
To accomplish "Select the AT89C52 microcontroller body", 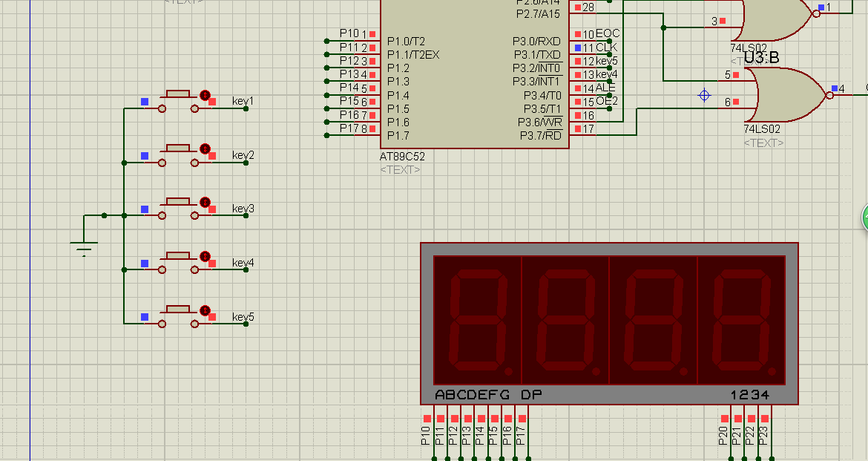I will tap(474, 74).
